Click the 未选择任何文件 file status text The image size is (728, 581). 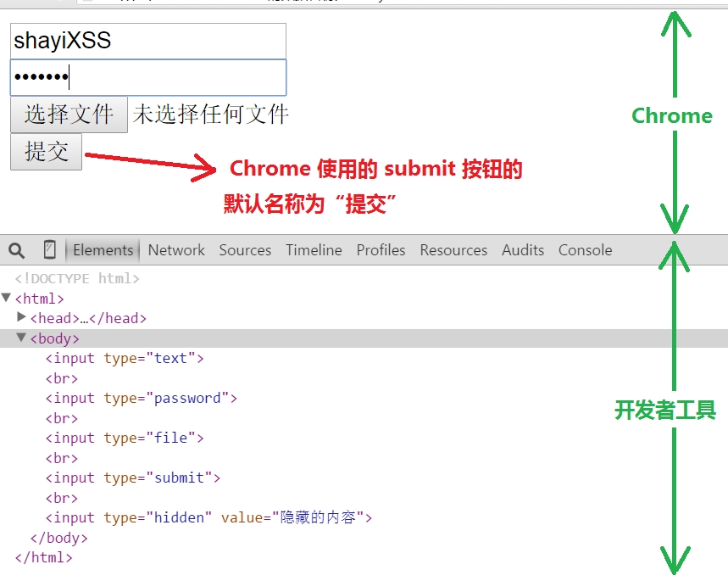[210, 115]
